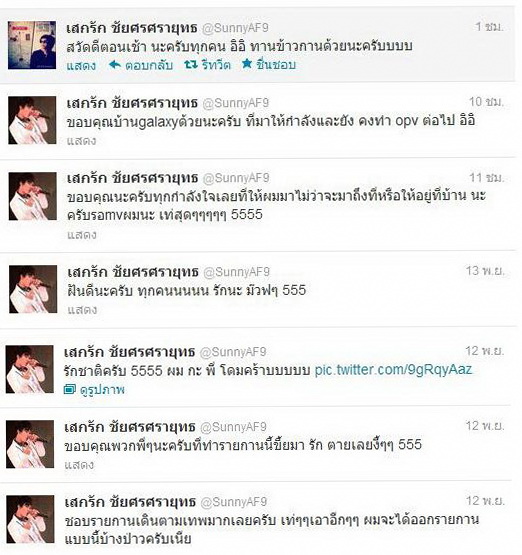Click the @SunnyAF9 handle on the first tweet
The width and height of the screenshot is (522, 555).
[235, 28]
